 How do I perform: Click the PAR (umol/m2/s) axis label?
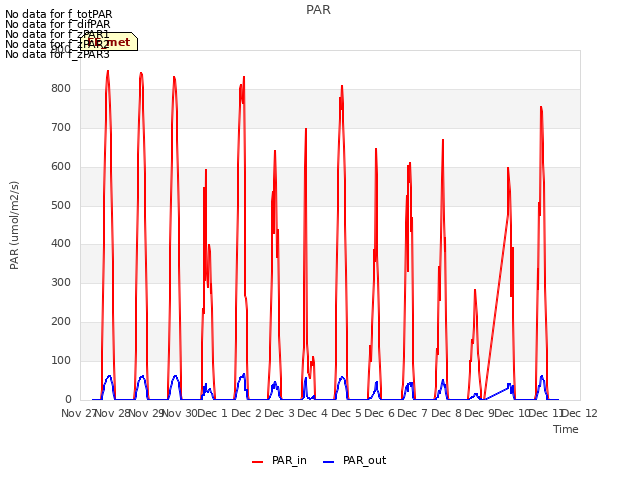[14, 225]
